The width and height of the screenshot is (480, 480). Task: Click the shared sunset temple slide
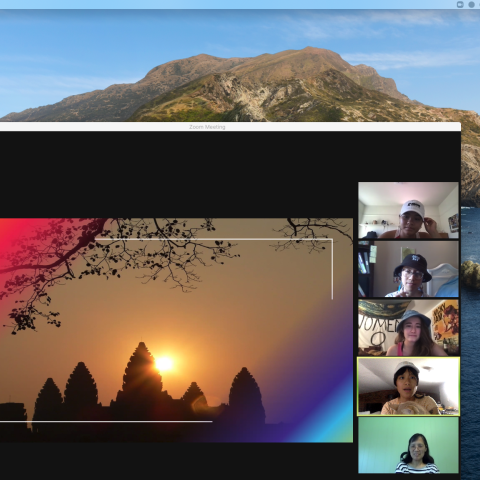[176, 330]
